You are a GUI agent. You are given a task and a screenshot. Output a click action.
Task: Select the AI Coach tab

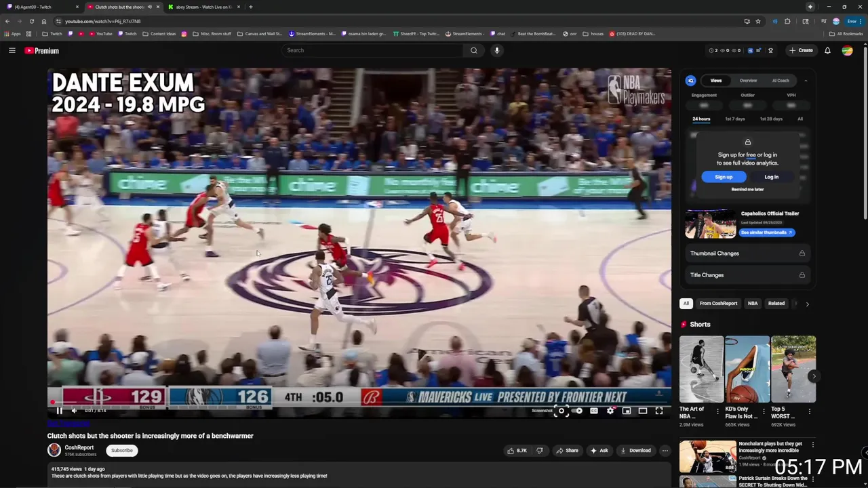click(781, 81)
